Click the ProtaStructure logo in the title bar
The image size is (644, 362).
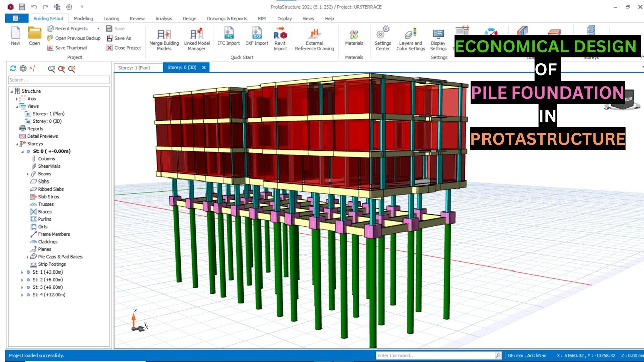click(10, 7)
